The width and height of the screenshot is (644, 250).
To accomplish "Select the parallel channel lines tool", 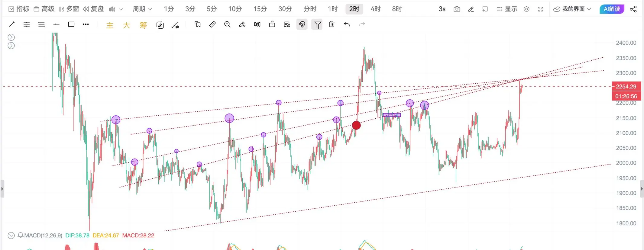I will pyautogui.click(x=27, y=24).
